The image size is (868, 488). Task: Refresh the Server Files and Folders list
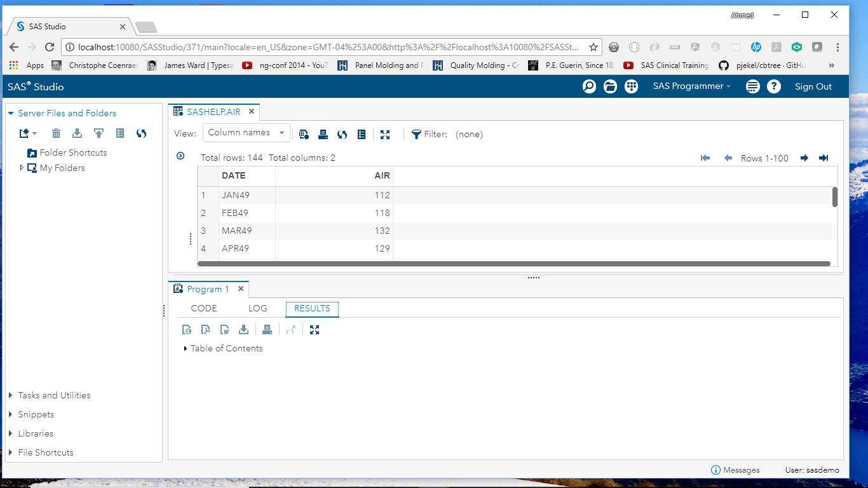(140, 133)
